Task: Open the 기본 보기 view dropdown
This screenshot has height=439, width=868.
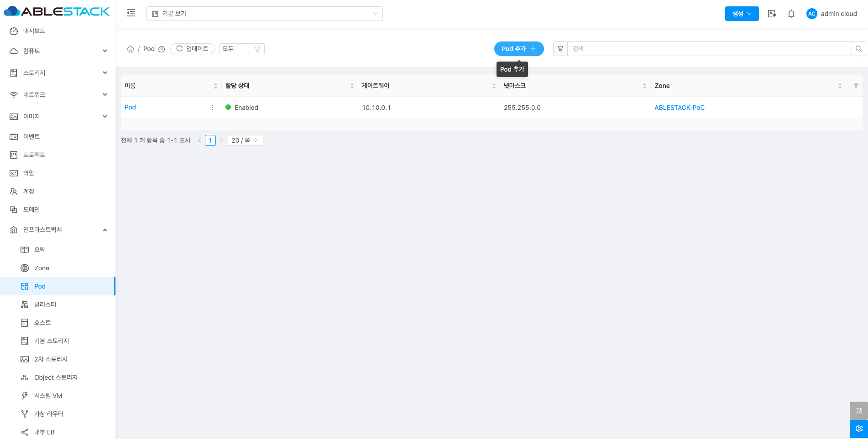Action: tap(265, 14)
